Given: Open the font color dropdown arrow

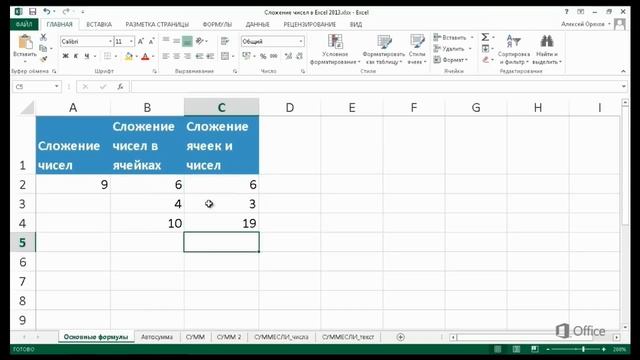Looking at the screenshot, I should 153,56.
